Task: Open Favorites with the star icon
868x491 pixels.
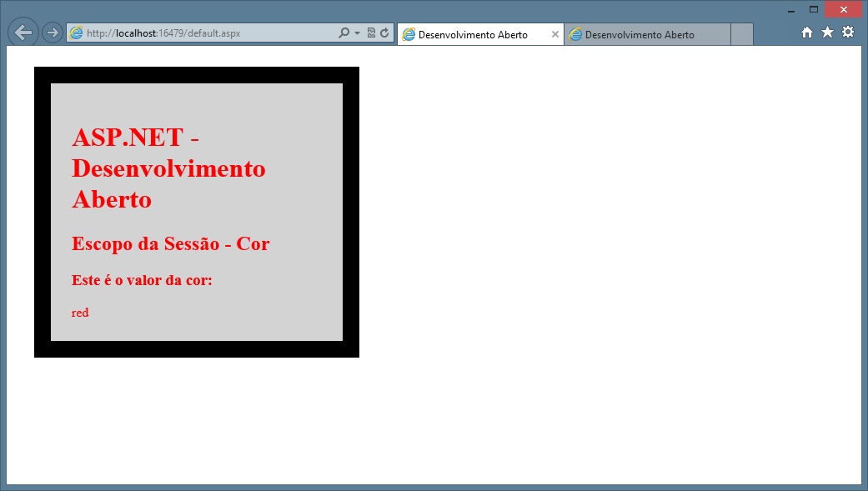Action: 827,33
